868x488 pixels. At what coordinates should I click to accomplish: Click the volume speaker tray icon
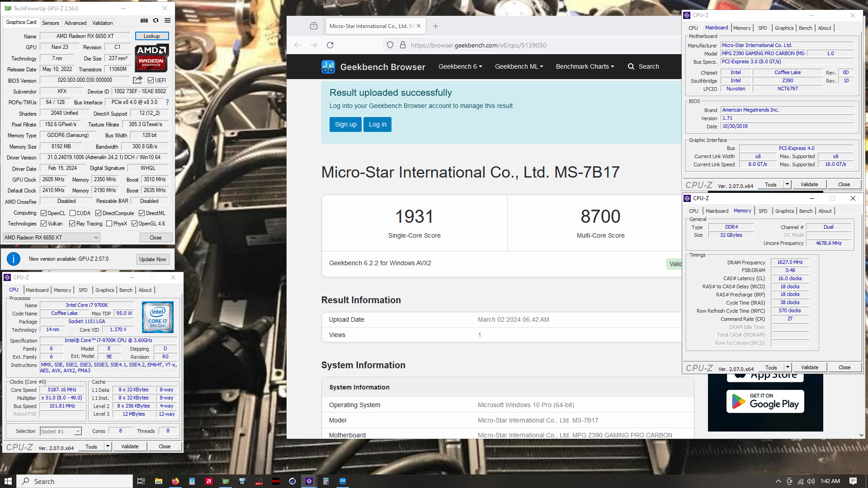(811, 481)
